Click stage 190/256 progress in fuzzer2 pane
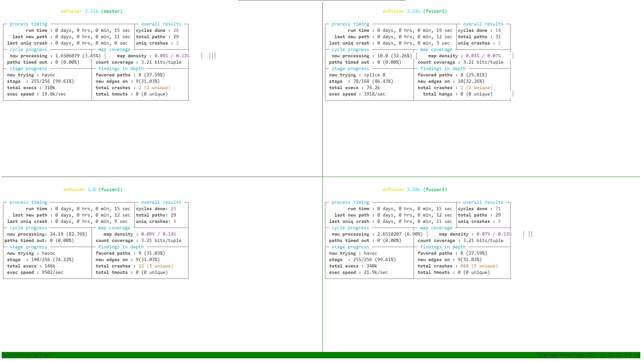The height and width of the screenshot is (362, 644). point(40,260)
